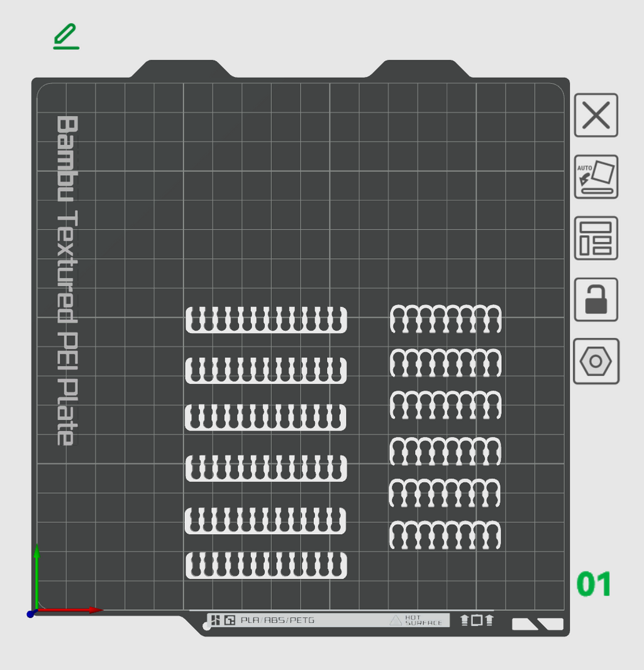
Task: Click the green plate name edit pencil icon
Action: pyautogui.click(x=66, y=36)
